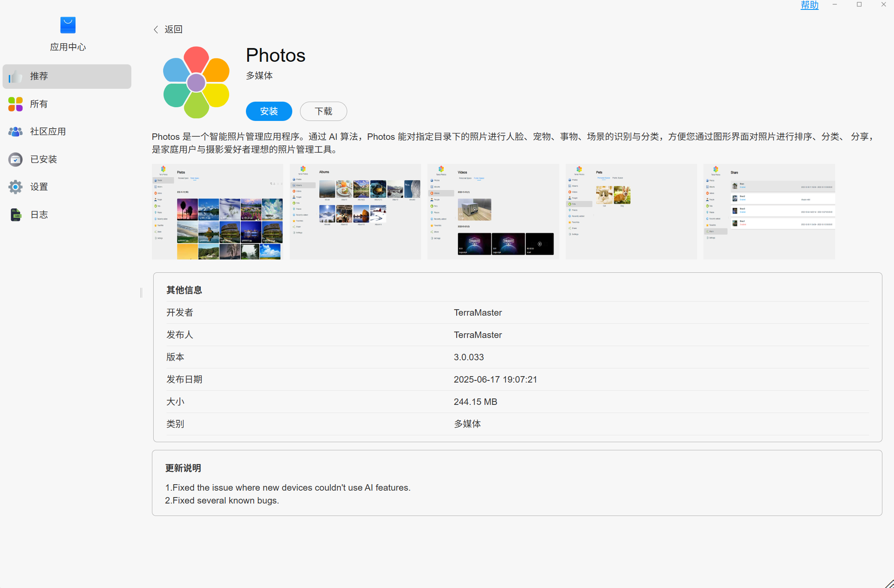The height and width of the screenshot is (588, 894).
Task: View the Pets screenshot thumbnail
Action: click(631, 211)
